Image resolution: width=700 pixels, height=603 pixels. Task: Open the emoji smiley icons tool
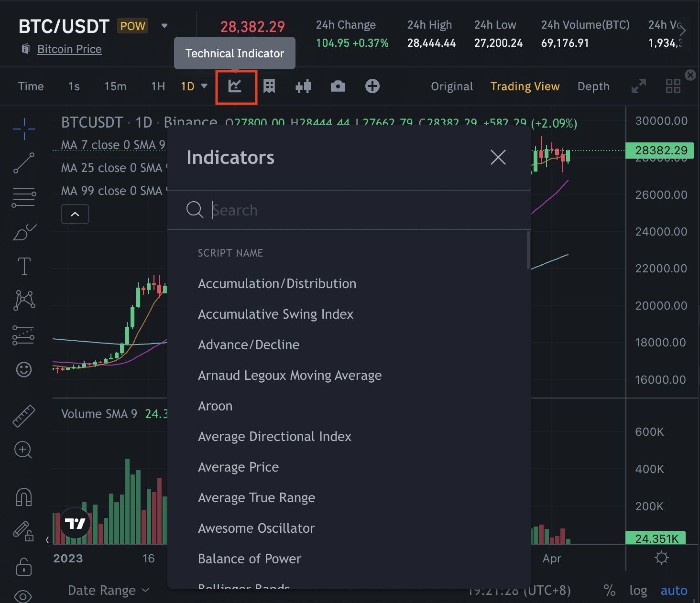(x=24, y=369)
